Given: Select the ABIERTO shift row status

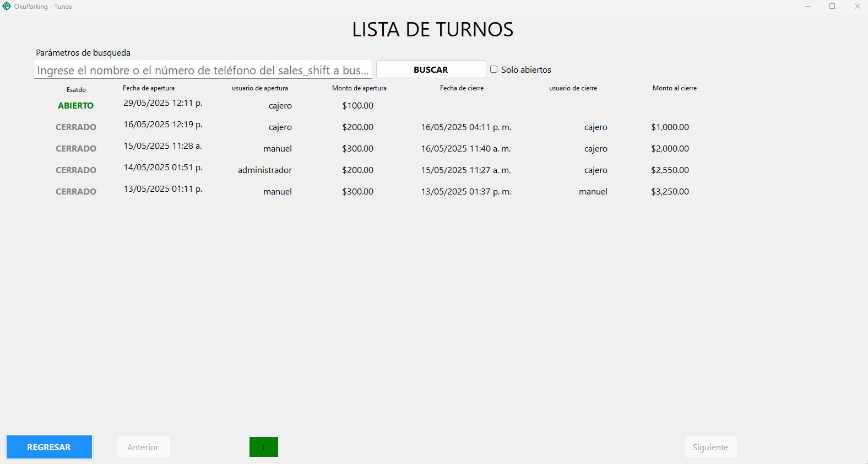Looking at the screenshot, I should [76, 105].
